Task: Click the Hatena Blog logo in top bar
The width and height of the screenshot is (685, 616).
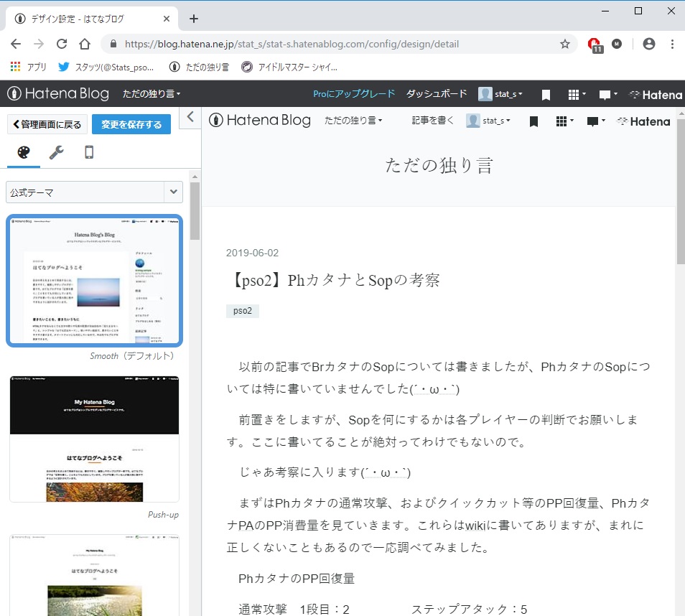Action: pyautogui.click(x=58, y=93)
